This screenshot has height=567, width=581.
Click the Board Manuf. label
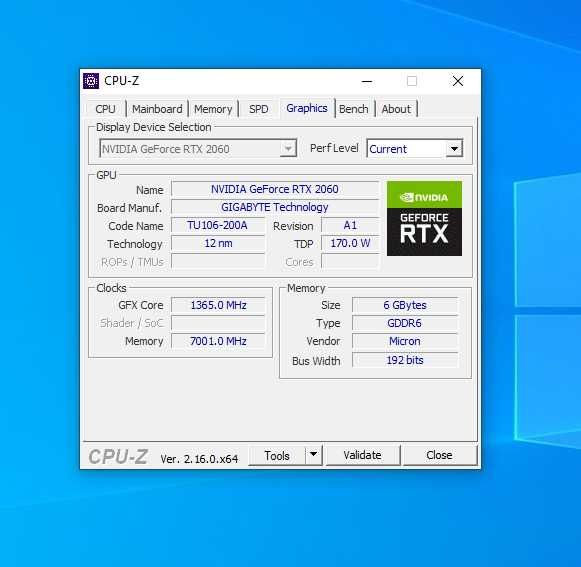[129, 208]
